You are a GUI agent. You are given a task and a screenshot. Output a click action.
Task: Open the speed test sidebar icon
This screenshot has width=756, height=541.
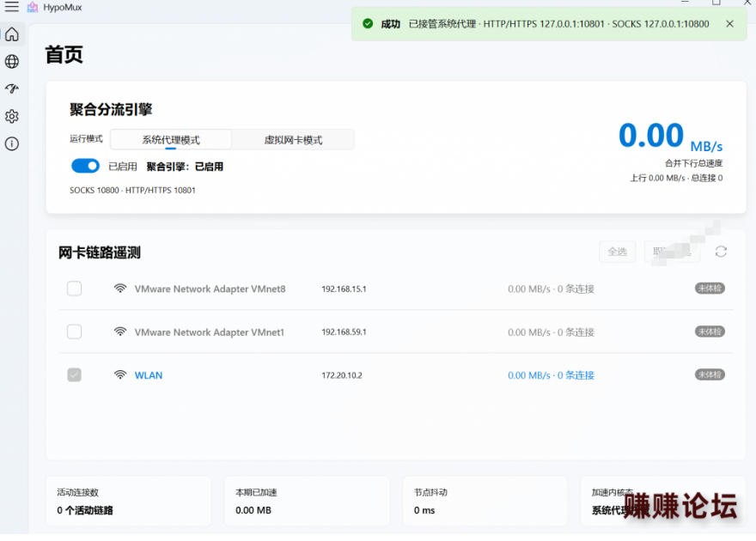pyautogui.click(x=12, y=88)
